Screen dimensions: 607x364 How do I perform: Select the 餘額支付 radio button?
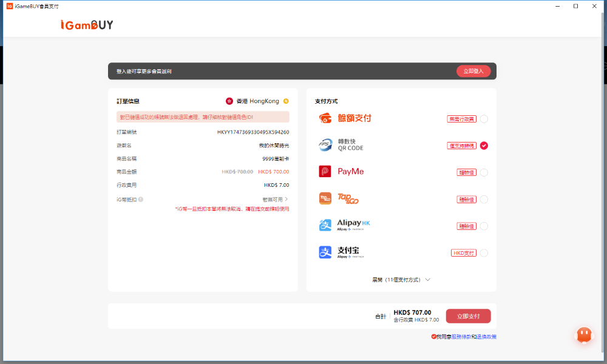point(484,119)
